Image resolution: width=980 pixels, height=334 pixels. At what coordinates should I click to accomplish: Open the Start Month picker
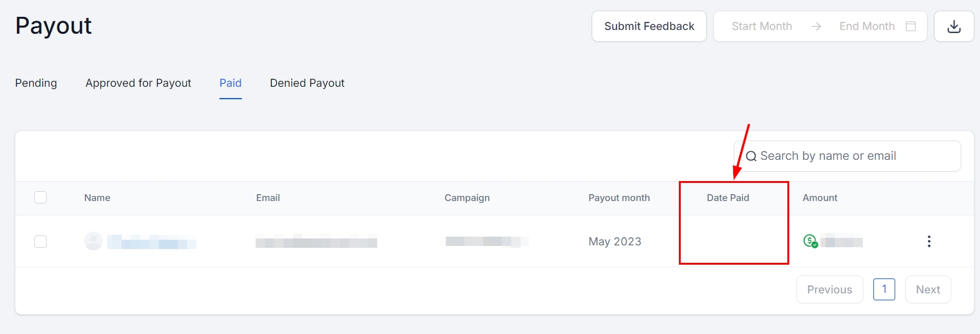click(x=762, y=26)
